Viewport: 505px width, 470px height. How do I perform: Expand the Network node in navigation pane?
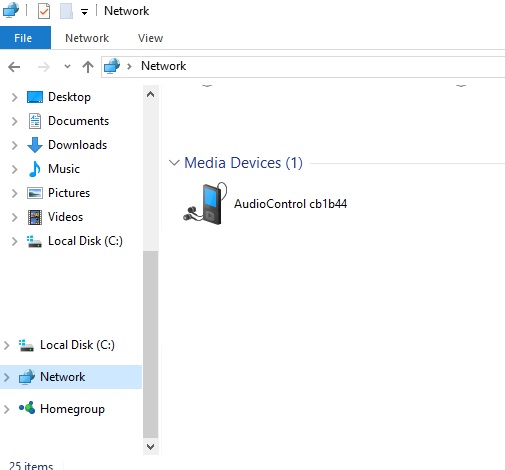click(x=6, y=377)
